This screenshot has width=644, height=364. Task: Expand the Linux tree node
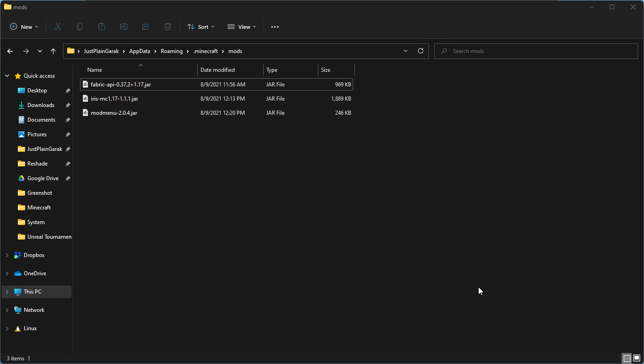[7, 328]
